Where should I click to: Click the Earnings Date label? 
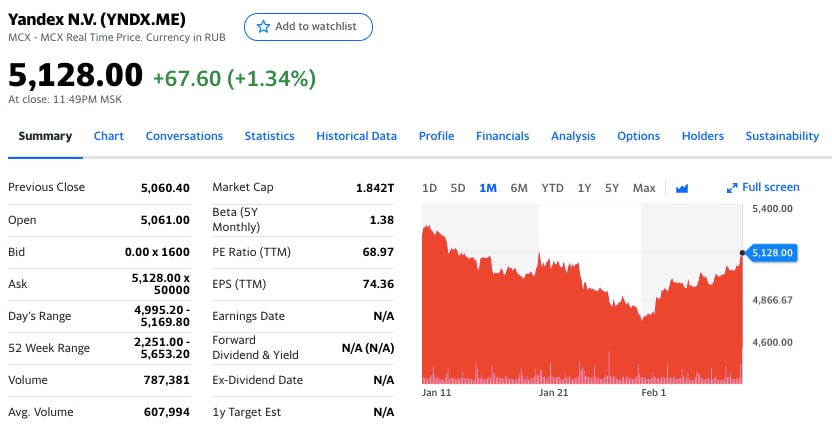pyautogui.click(x=248, y=316)
